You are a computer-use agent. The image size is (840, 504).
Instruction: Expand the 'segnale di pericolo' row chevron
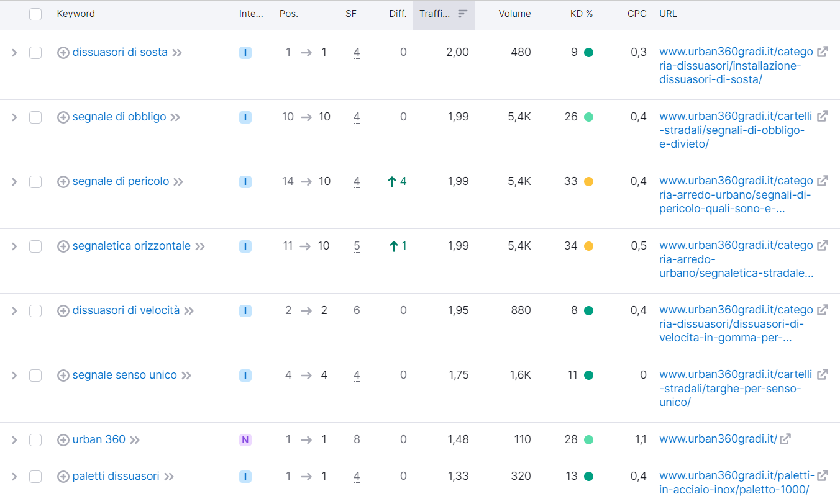click(x=14, y=182)
